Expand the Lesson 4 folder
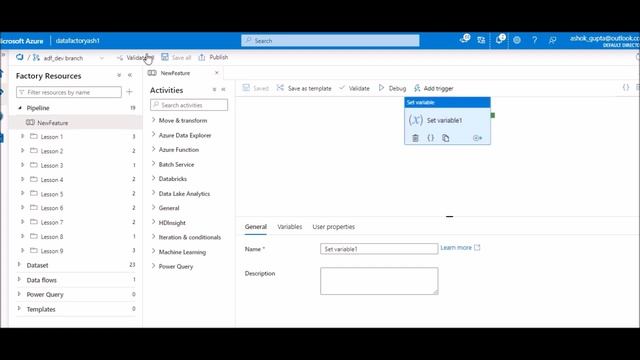Image resolution: width=640 pixels, height=360 pixels. [x=22, y=179]
